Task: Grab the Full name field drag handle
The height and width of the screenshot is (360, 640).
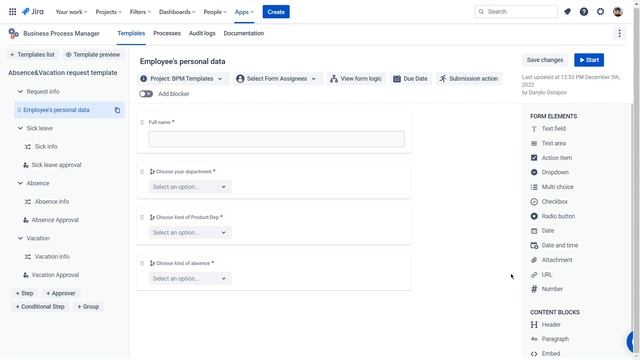Action: (x=142, y=122)
